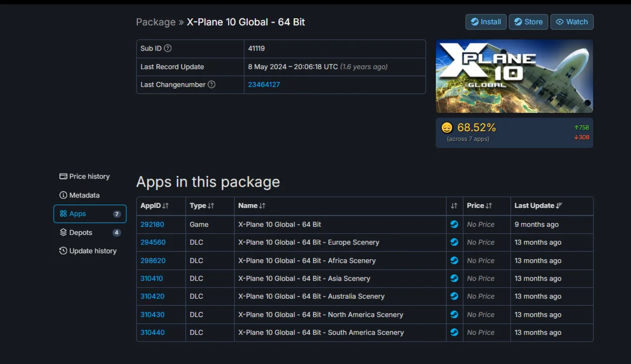This screenshot has height=364, width=631.
Task: Open Steam icon in the 292180 row
Action: point(454,224)
